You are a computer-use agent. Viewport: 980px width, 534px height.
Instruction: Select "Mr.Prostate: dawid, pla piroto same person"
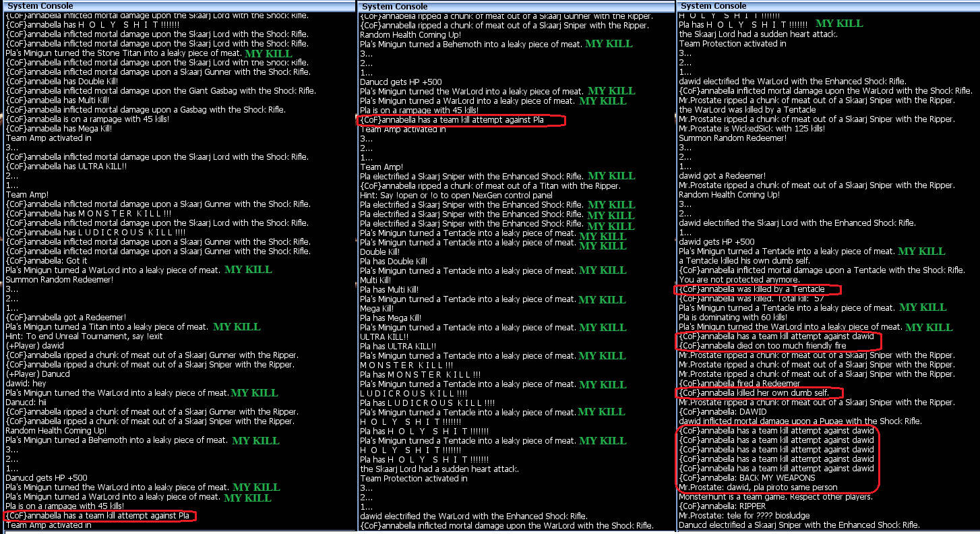[x=758, y=487]
